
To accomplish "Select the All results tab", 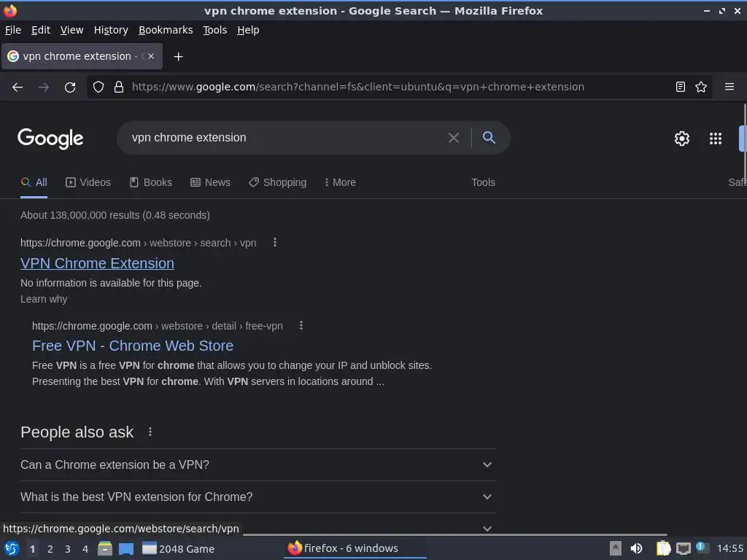I will coord(34,182).
